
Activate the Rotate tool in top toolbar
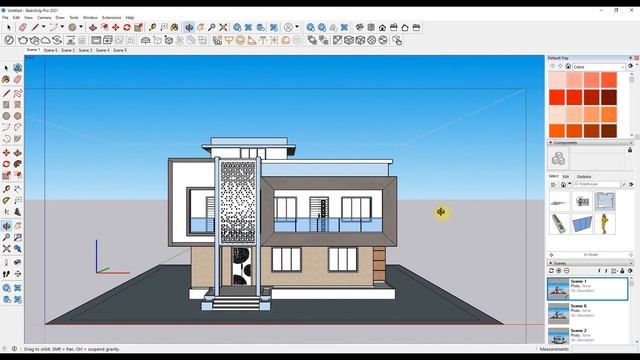[x=127, y=27]
